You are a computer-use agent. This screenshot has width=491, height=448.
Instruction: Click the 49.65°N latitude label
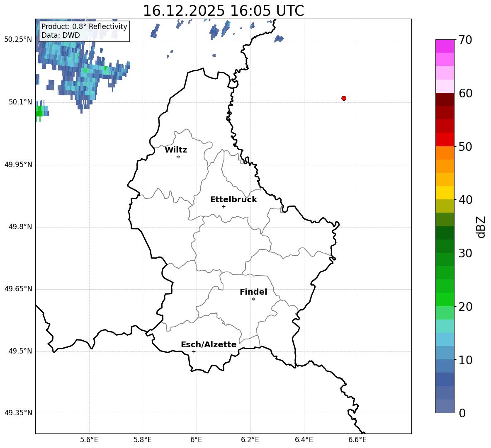18,289
